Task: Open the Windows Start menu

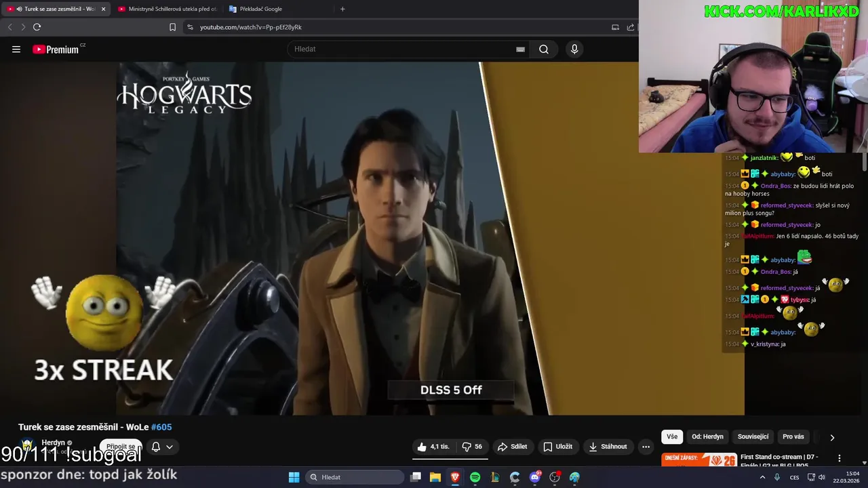Action: click(294, 477)
